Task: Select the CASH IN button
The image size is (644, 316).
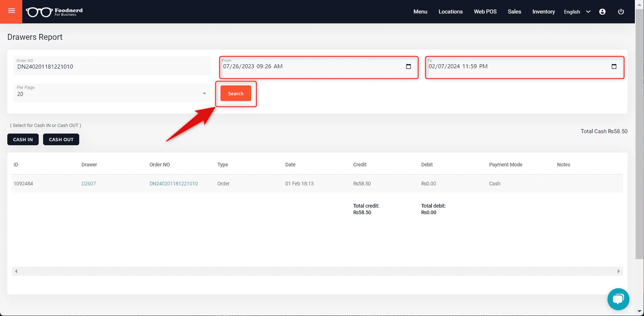Action: coord(23,139)
